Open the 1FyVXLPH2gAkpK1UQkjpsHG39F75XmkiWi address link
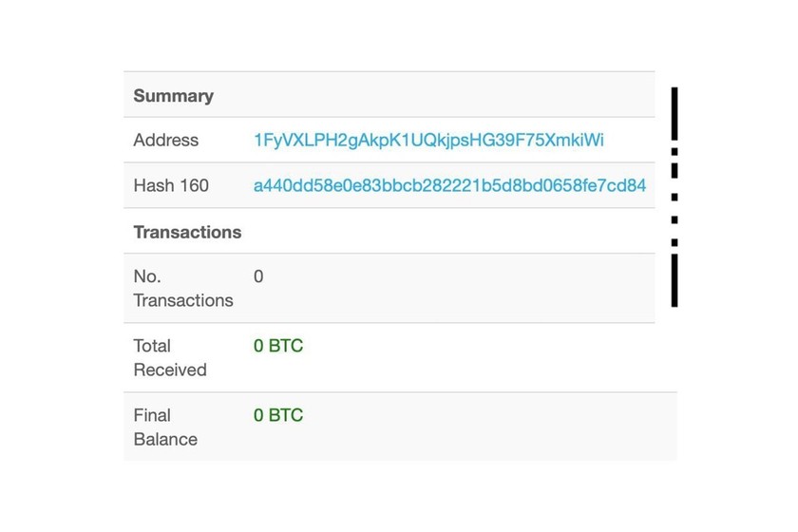 (x=428, y=141)
